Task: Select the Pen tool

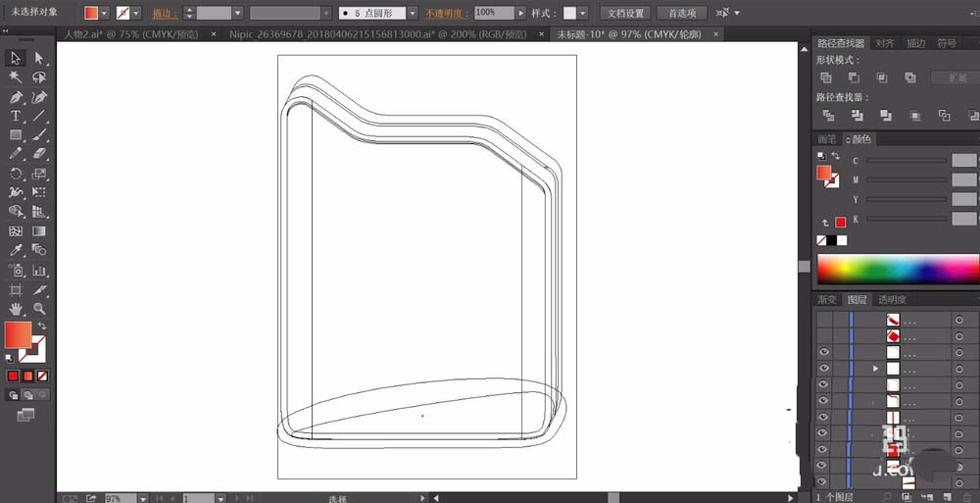Action: [x=15, y=97]
